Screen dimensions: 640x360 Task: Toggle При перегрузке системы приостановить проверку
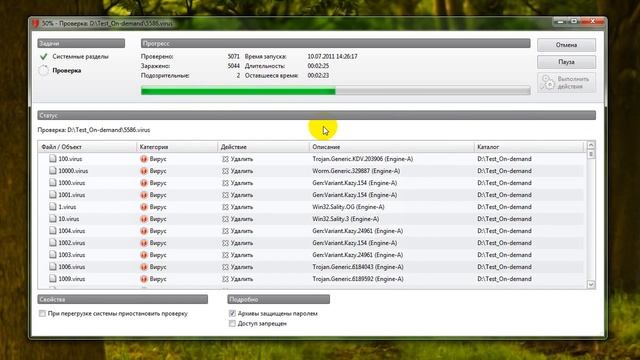(x=42, y=313)
